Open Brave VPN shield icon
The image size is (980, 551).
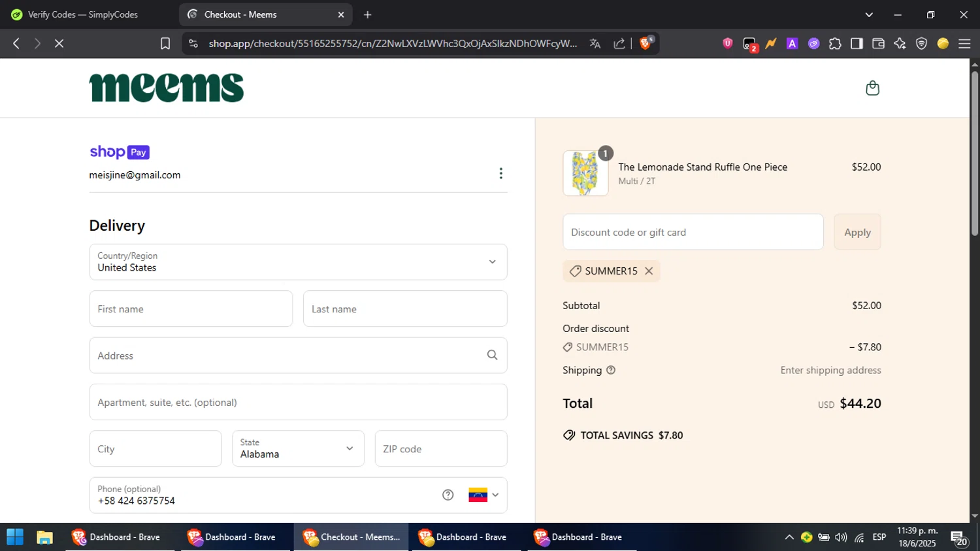click(x=921, y=43)
